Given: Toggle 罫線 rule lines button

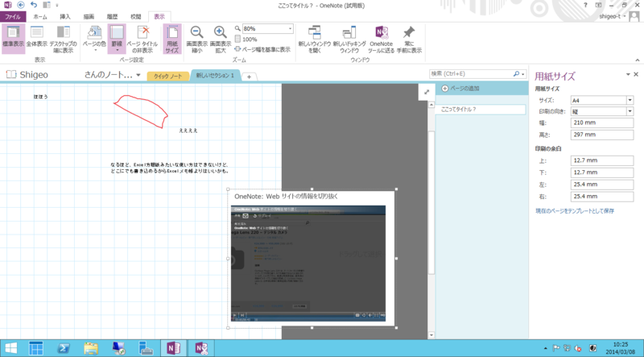Looking at the screenshot, I should coord(117,39).
